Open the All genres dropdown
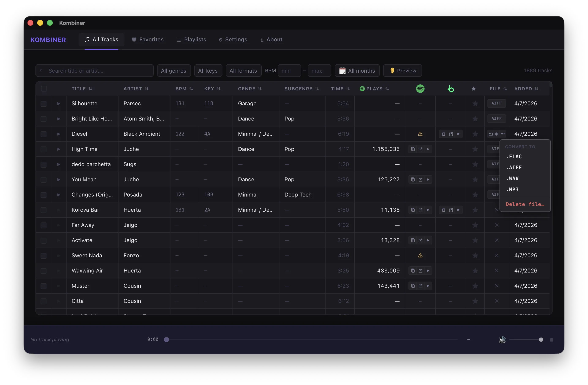The width and height of the screenshot is (588, 385). pyautogui.click(x=174, y=71)
